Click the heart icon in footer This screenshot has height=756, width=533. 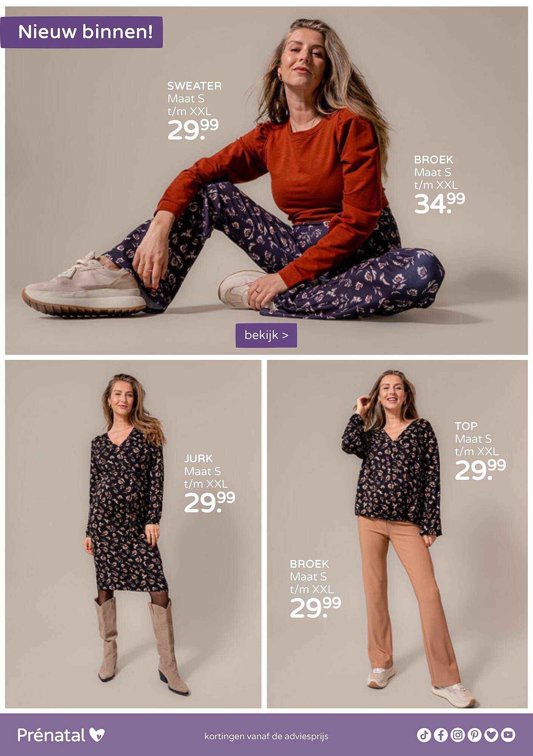point(491,735)
